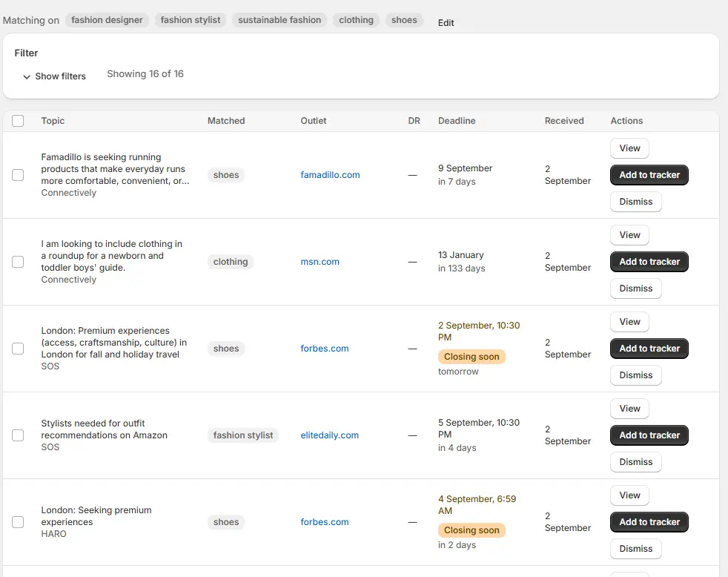
Task: Dismiss the Famadillo running products request
Action: (635, 202)
